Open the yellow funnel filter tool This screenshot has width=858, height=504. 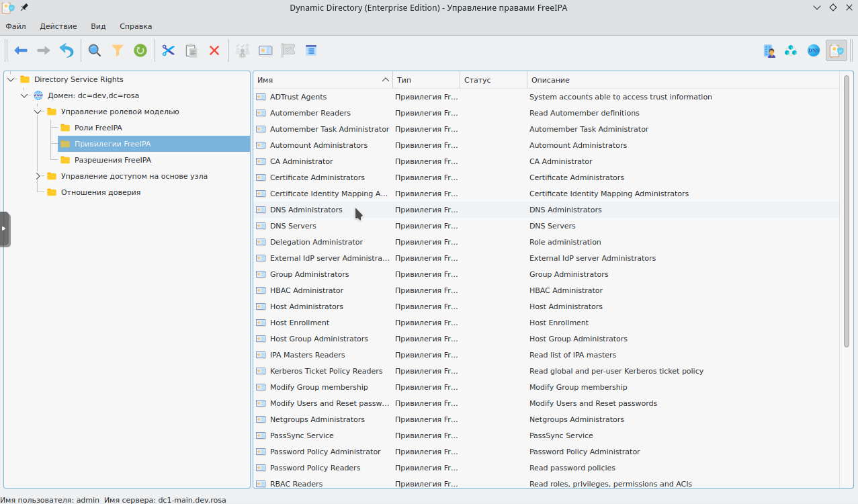coord(118,50)
